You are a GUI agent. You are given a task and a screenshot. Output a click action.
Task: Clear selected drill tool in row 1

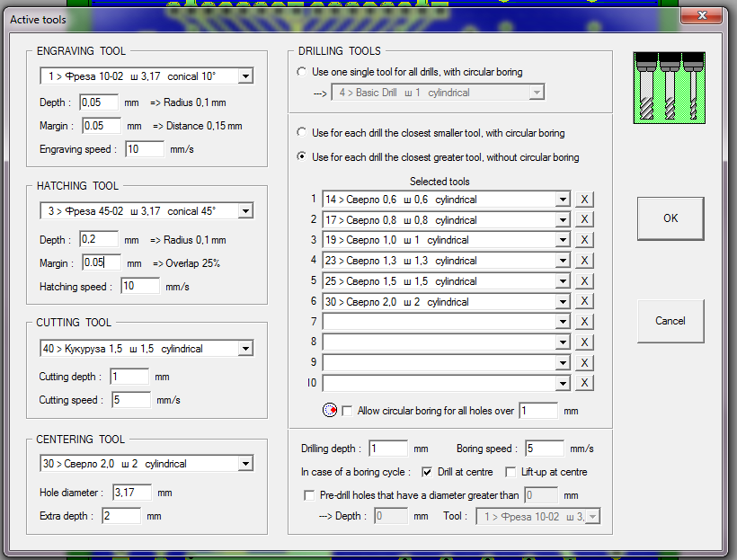point(584,200)
